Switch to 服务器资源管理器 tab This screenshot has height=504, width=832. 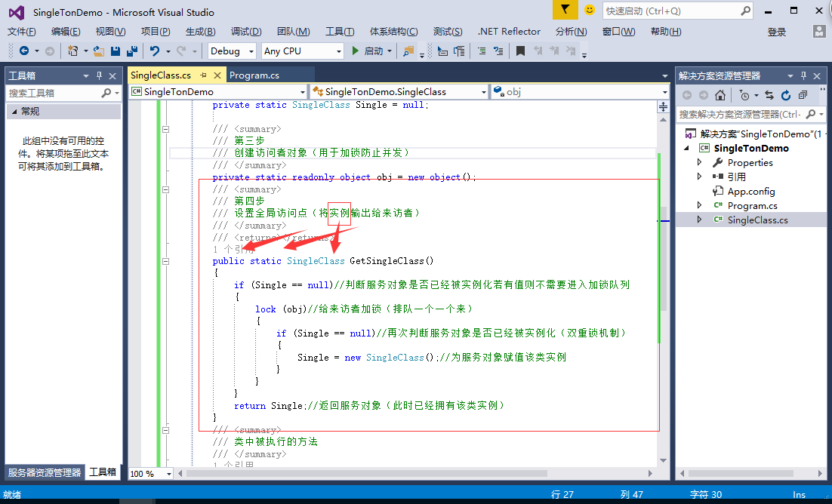[x=45, y=472]
